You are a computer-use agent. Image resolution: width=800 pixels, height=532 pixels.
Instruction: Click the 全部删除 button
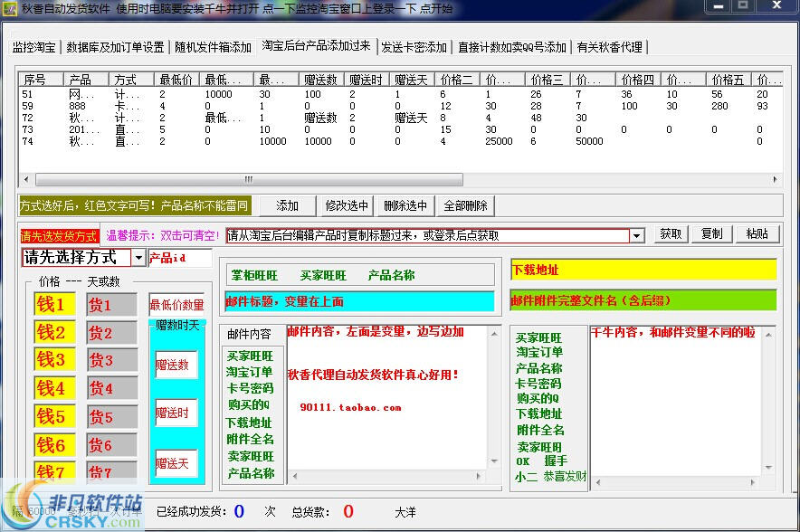[x=465, y=205]
